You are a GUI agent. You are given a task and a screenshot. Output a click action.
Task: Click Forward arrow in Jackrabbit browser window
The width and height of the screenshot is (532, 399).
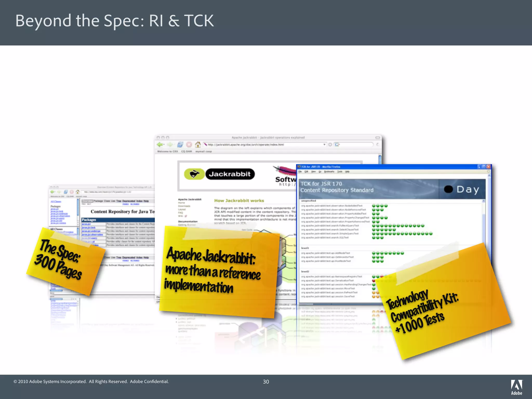170,144
